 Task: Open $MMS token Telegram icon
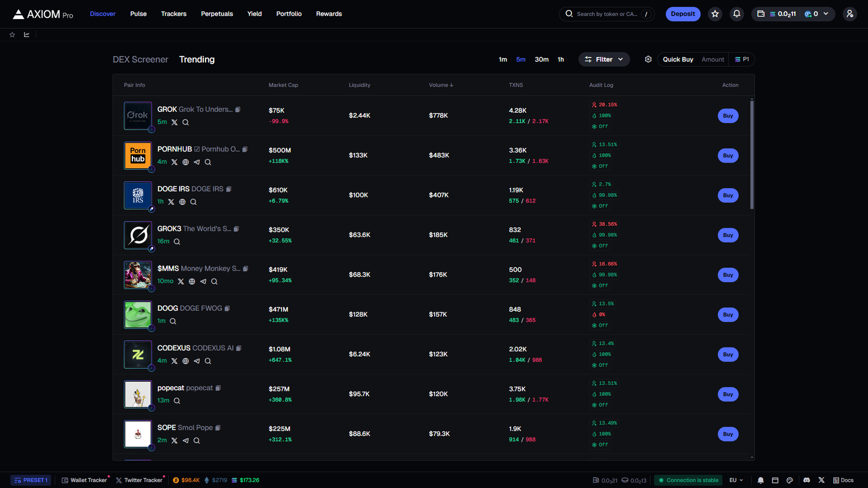pyautogui.click(x=203, y=281)
